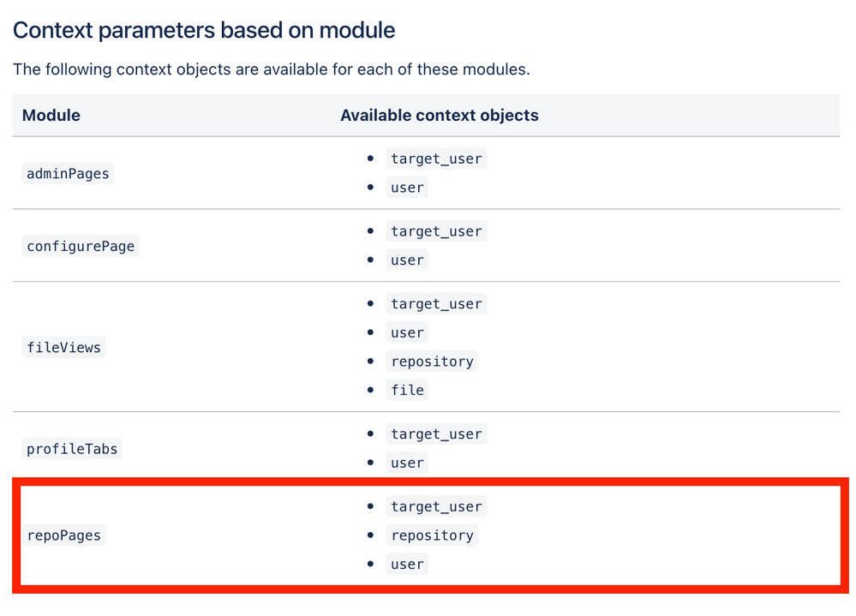Click target_user in the fileViews row
856x616 pixels.
(x=436, y=304)
